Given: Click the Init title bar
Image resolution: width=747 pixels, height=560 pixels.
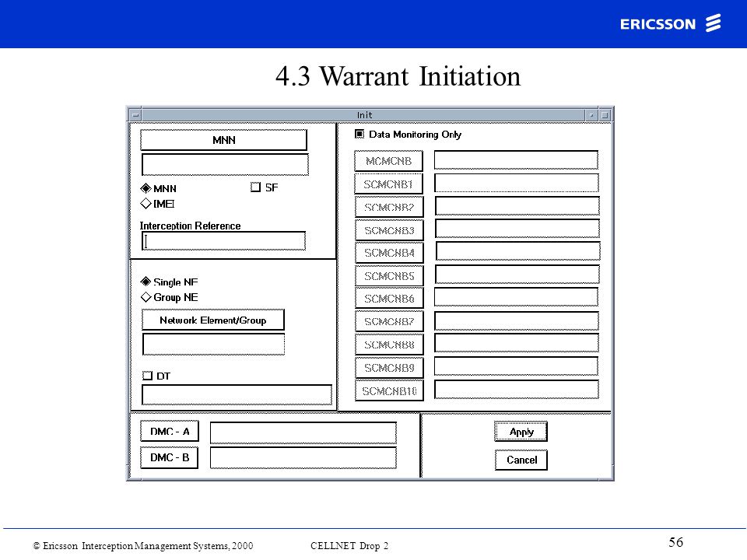Looking at the screenshot, I should 363,115.
